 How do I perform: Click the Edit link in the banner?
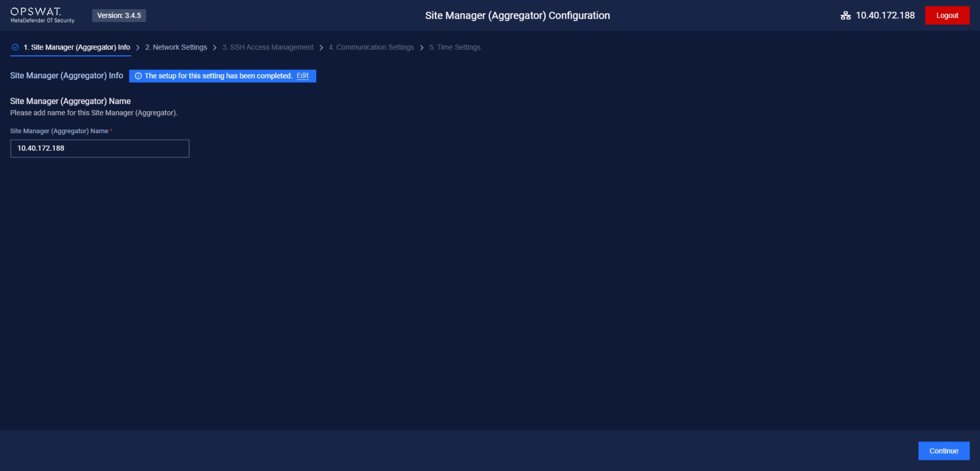click(x=303, y=76)
